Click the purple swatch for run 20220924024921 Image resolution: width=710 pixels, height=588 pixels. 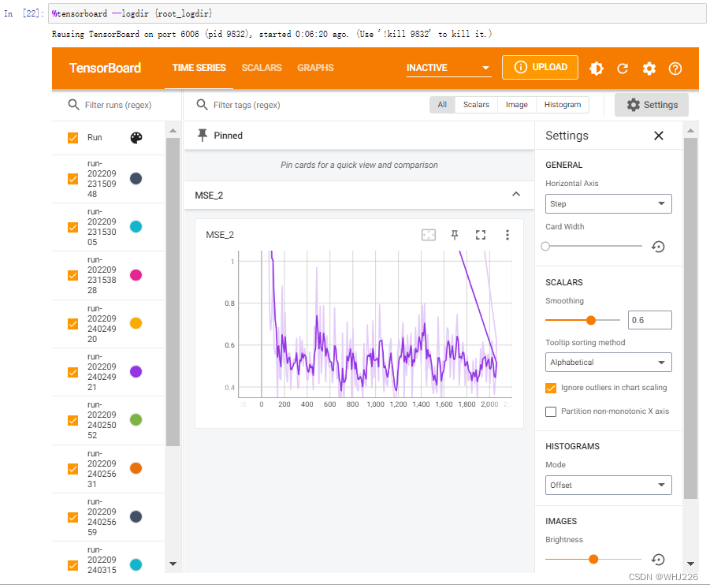tap(136, 372)
